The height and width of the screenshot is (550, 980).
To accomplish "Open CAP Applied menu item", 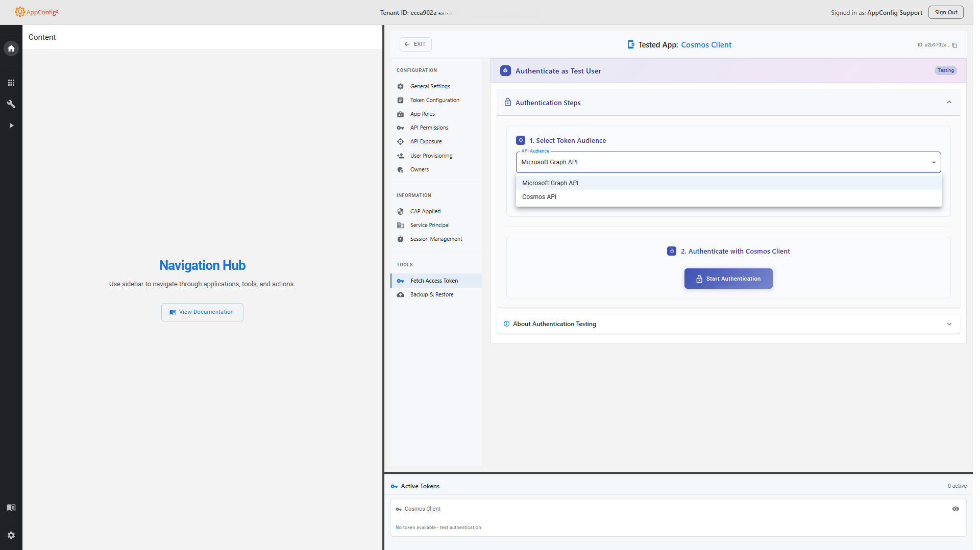I will pyautogui.click(x=436, y=212).
